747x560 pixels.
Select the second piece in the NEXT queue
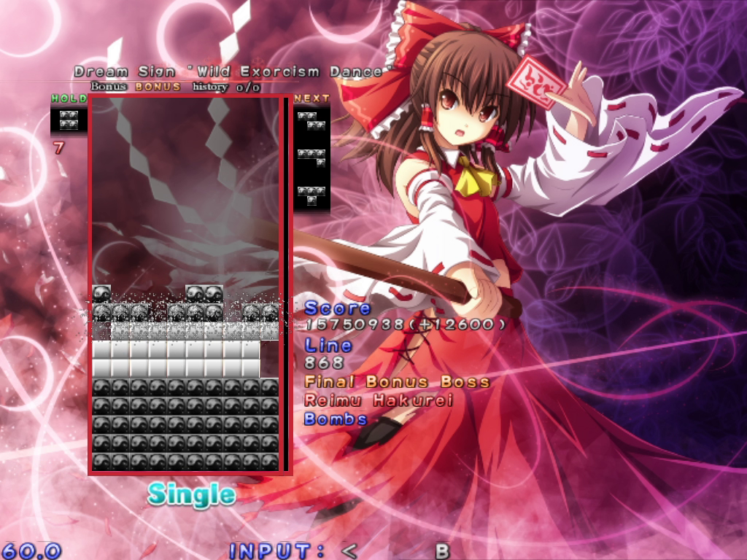tap(312, 157)
